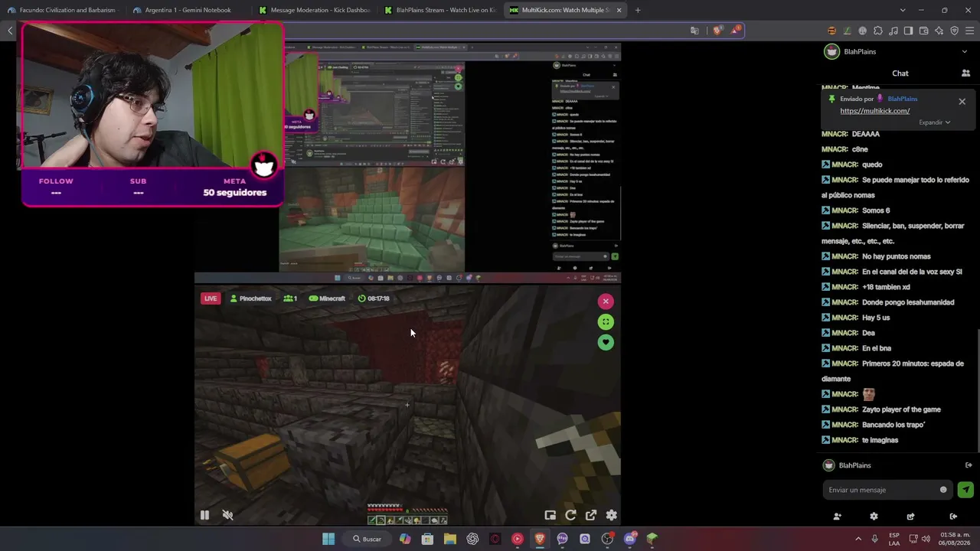Show hidden system tray icons

(857, 539)
